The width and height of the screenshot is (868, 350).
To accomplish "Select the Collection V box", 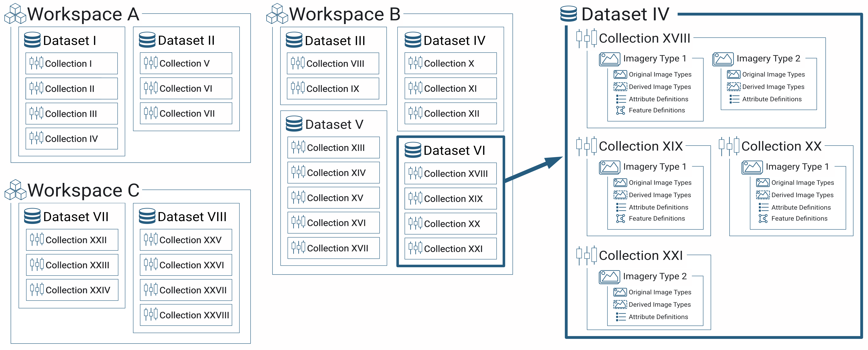I will pos(186,63).
